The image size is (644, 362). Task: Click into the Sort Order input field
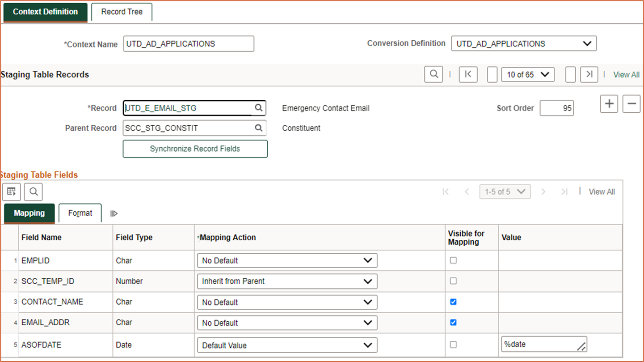click(556, 108)
